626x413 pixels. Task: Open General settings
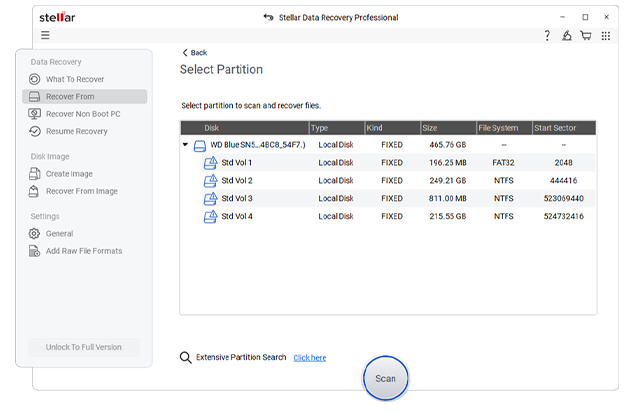(59, 233)
